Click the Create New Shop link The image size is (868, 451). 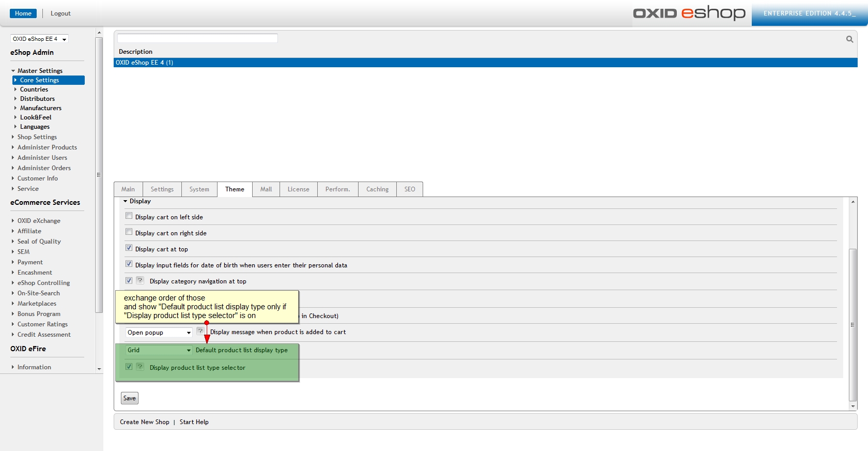145,422
